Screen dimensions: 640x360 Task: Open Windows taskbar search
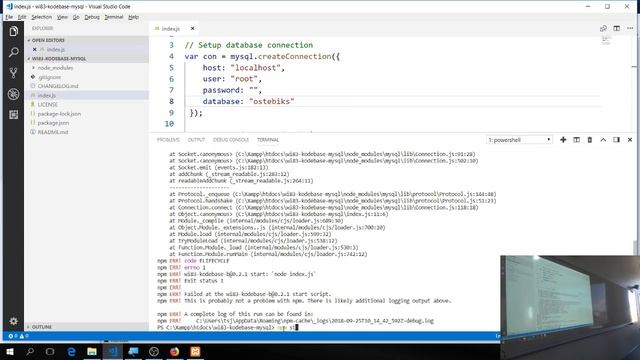(30, 351)
